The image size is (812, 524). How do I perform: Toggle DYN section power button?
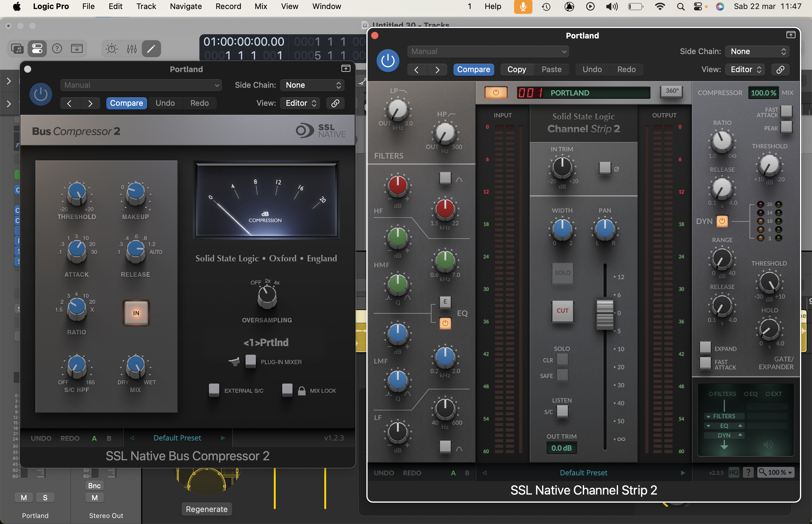coord(722,221)
